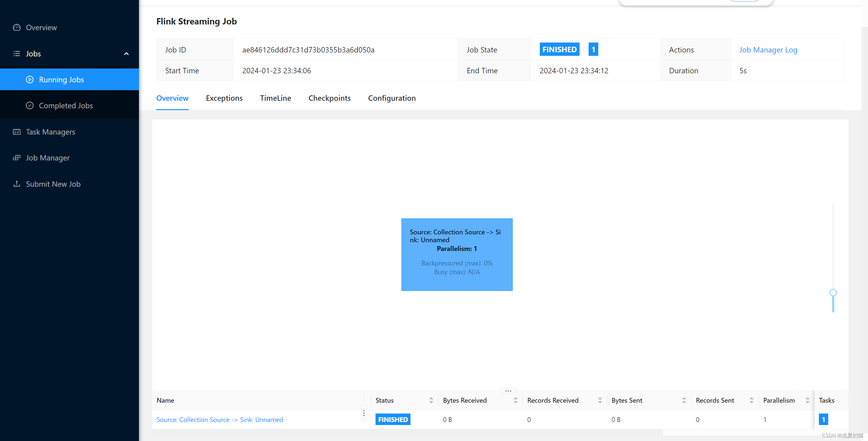
Task: Toggle the Tasks count badge display
Action: [x=824, y=419]
